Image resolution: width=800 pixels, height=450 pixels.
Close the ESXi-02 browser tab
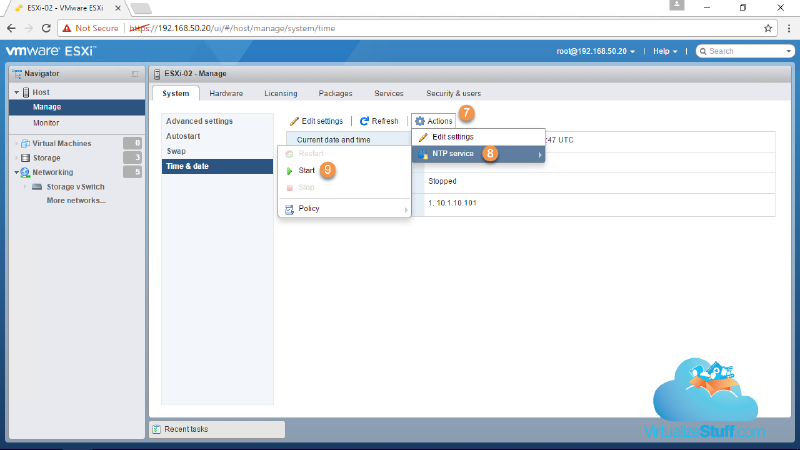tap(118, 8)
